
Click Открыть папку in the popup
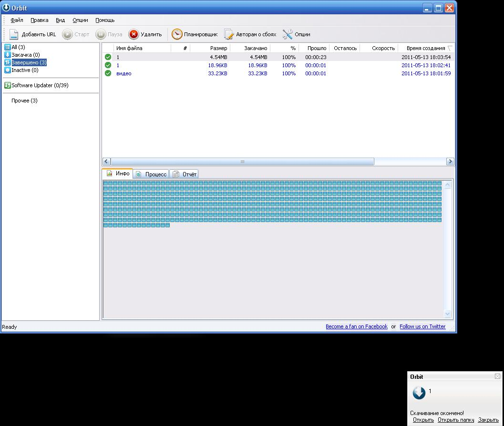455,420
